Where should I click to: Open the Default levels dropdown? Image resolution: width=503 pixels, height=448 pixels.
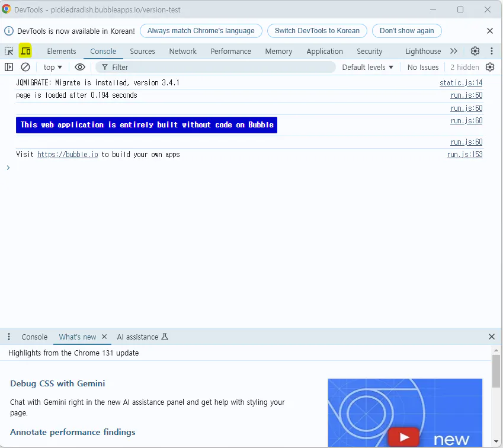368,67
